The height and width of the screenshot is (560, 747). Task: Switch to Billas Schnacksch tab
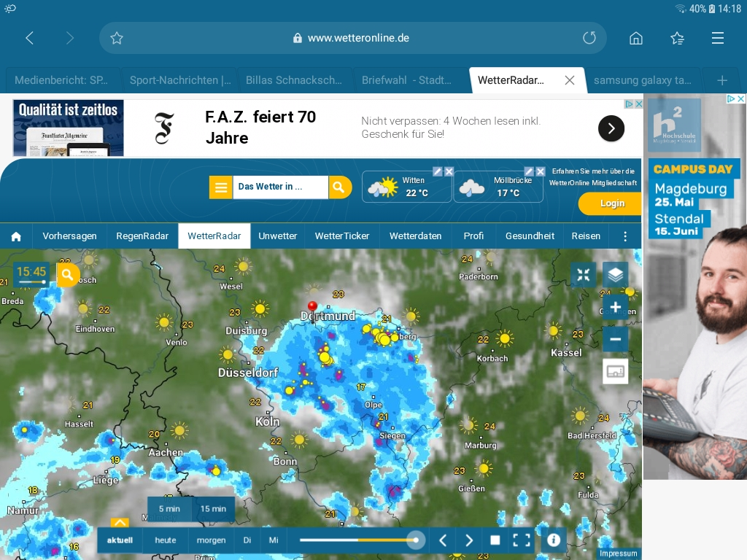click(x=294, y=80)
